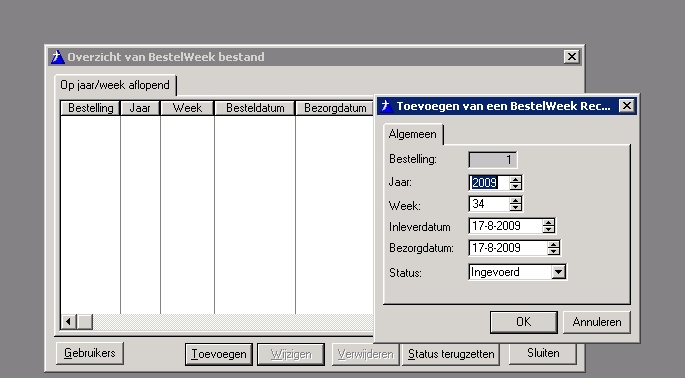Viewport: 685px width, 378px height.
Task: Raise Inleverdatum with its up arrow
Action: tap(548, 222)
